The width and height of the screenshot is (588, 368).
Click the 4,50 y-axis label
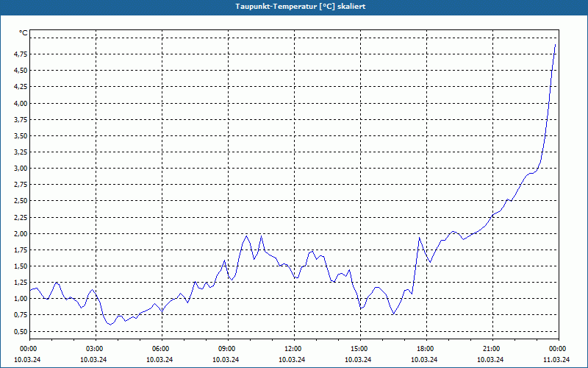tap(21, 71)
